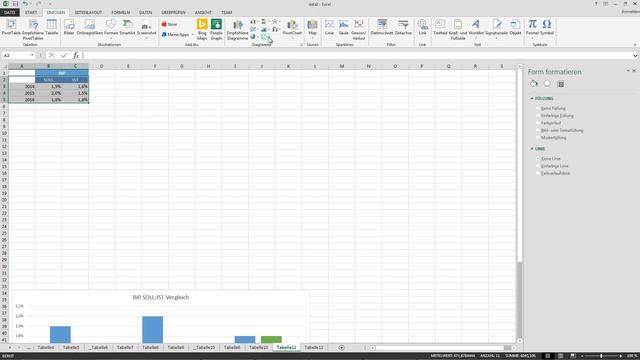Viewport: 640px width, 360px height.
Task: Open Füllung und Linie pane icon
Action: point(534,84)
